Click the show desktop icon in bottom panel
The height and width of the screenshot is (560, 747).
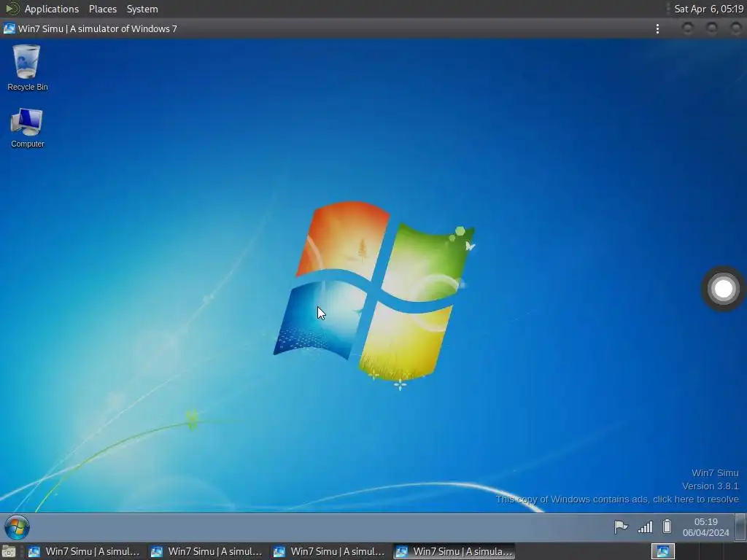(x=9, y=552)
